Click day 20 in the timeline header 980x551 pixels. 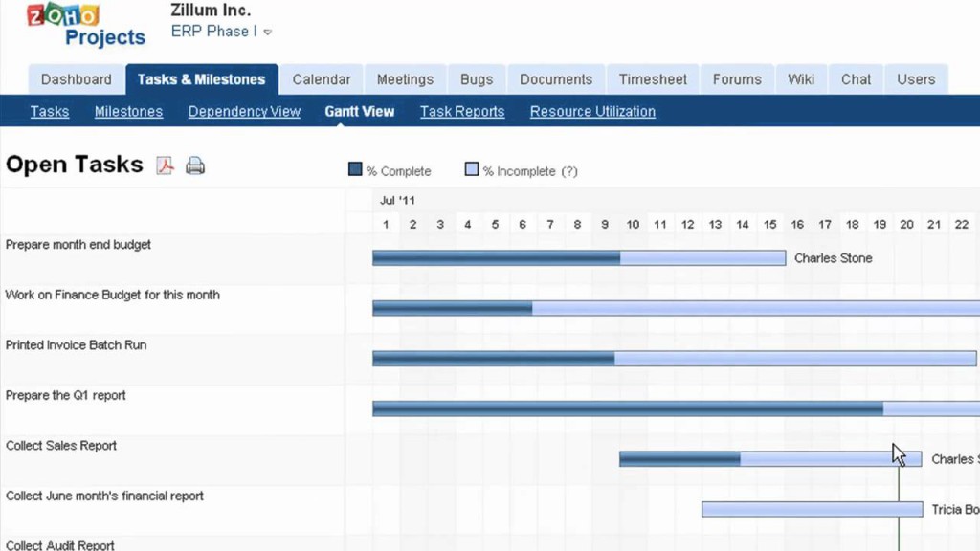coord(906,224)
